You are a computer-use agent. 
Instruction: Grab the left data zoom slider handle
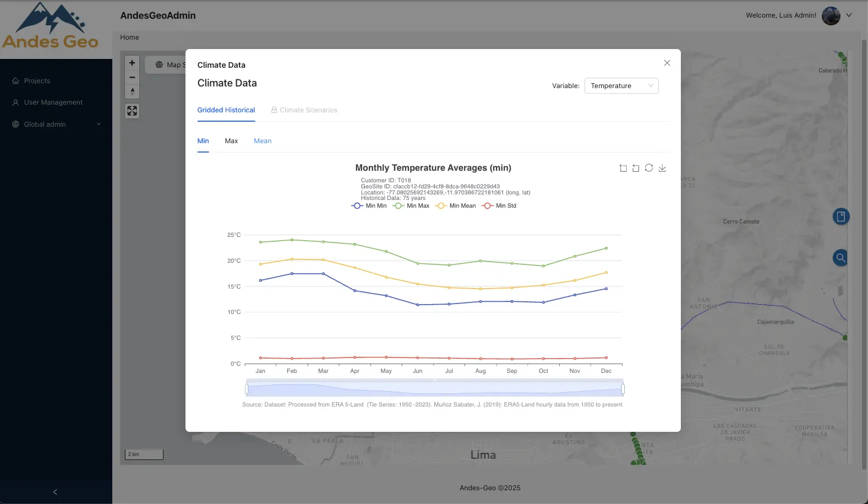tap(247, 389)
